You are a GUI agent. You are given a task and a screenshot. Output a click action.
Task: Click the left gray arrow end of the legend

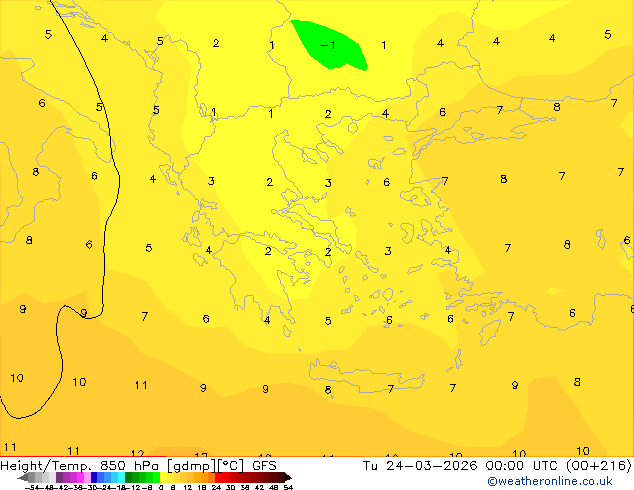[x=22, y=477]
